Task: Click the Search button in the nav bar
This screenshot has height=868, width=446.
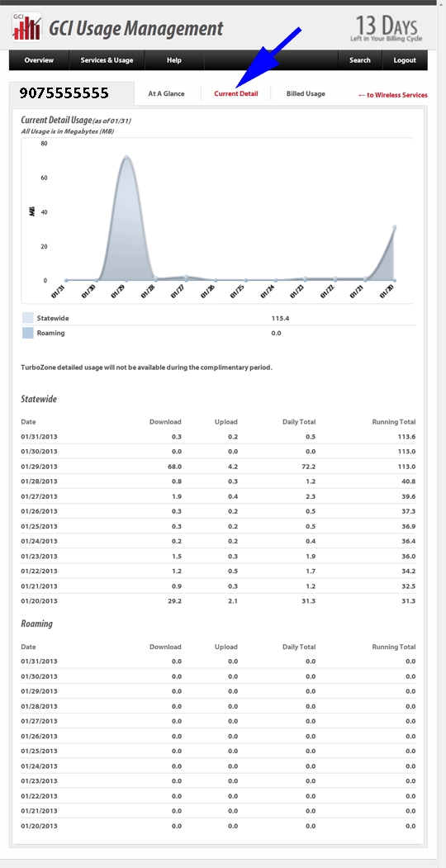Action: [x=359, y=60]
